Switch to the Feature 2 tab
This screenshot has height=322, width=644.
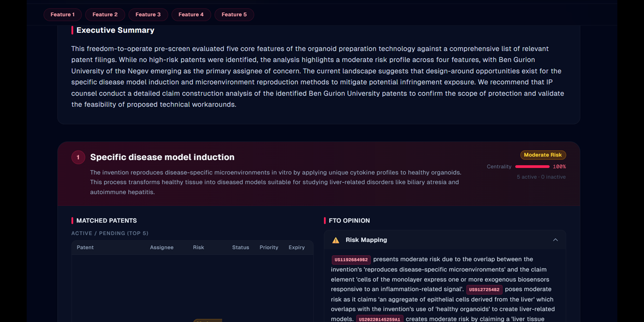click(105, 15)
